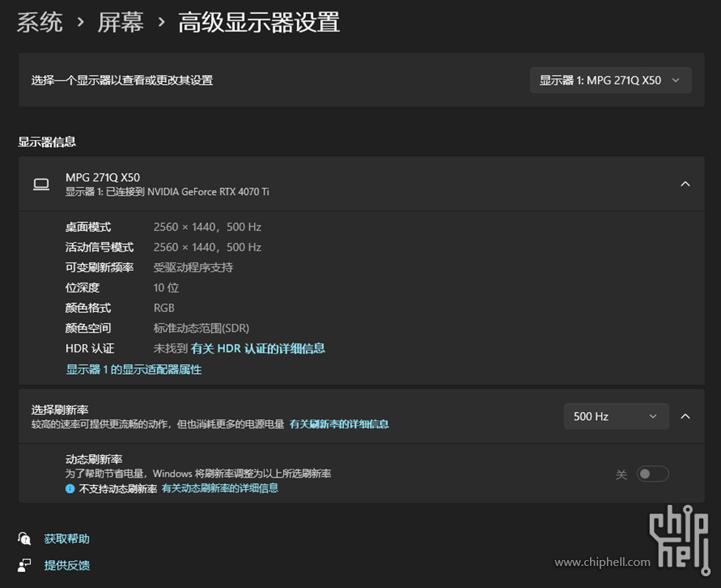The height and width of the screenshot is (588, 721).
Task: Click the breadcrumb arrow before 高级显示器设置
Action: pos(161,23)
